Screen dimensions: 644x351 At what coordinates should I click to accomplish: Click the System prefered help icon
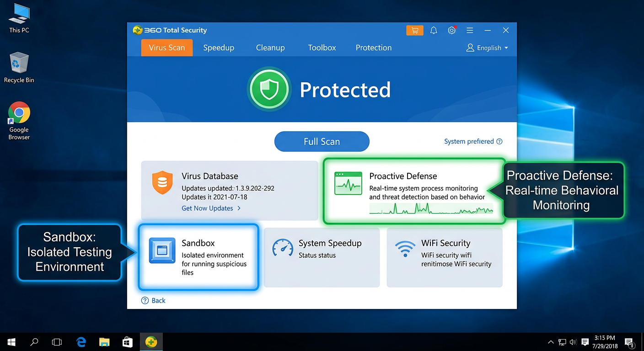[x=499, y=141]
